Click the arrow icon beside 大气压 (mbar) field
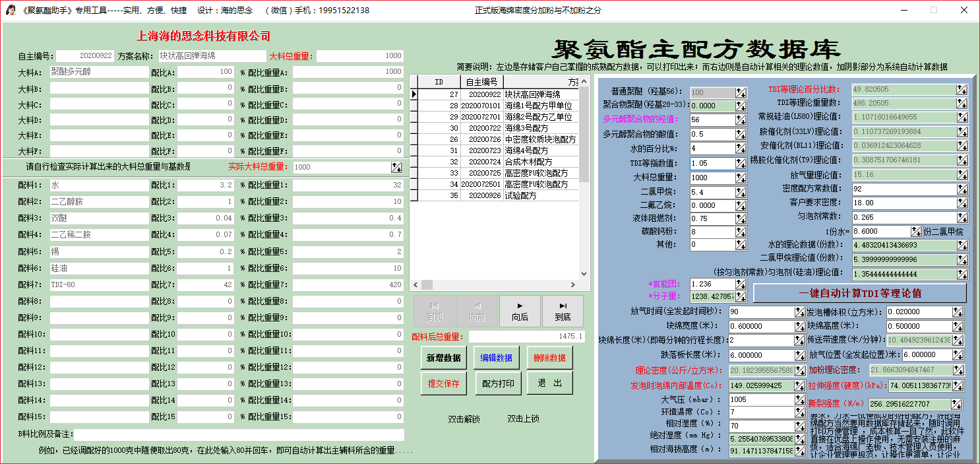 click(x=800, y=400)
